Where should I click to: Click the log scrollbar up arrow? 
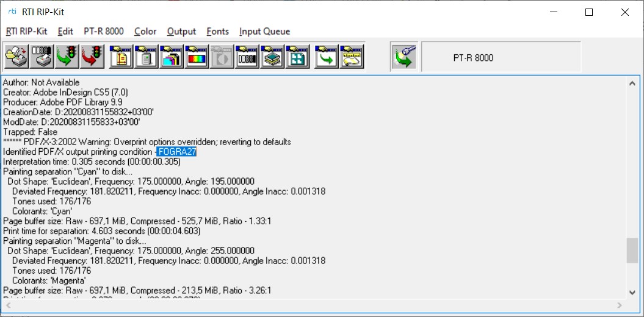tap(632, 84)
